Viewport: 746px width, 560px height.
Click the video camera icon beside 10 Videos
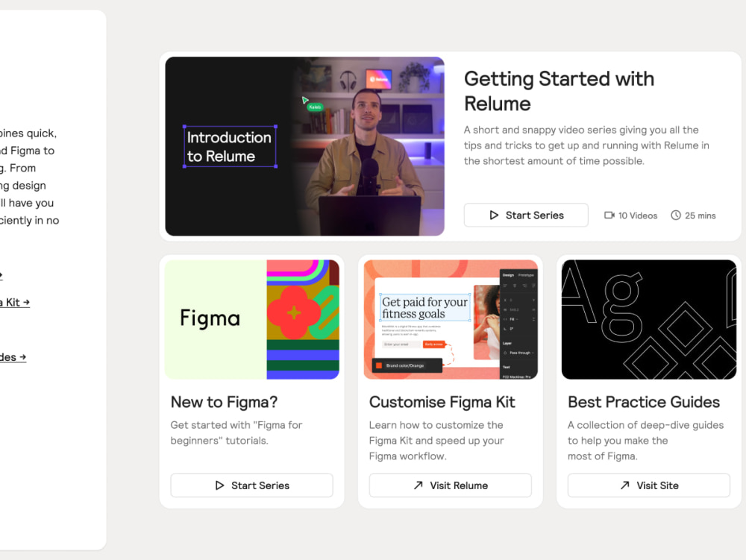(609, 215)
